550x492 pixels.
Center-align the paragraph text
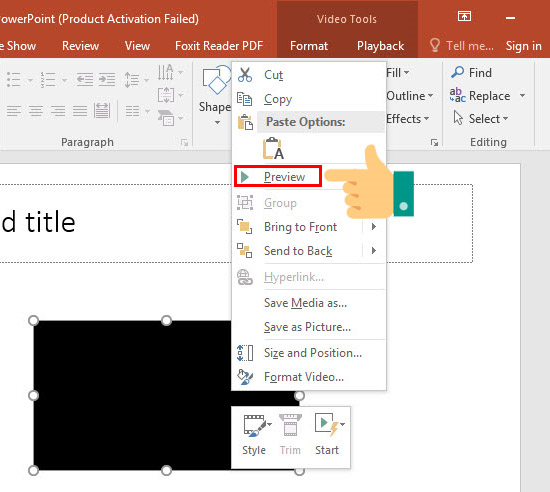click(x=36, y=112)
